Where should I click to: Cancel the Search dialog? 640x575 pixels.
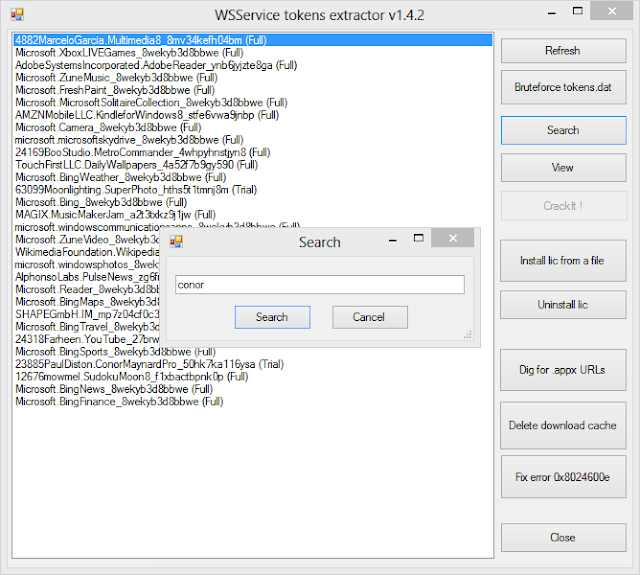point(370,317)
